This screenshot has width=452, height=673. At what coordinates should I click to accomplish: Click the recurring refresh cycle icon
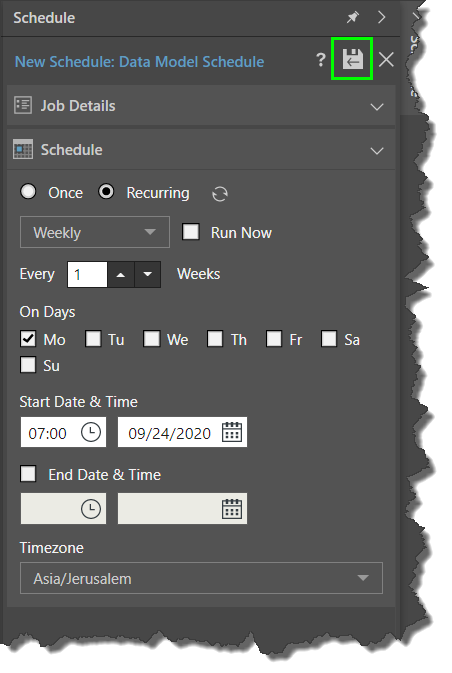click(220, 194)
